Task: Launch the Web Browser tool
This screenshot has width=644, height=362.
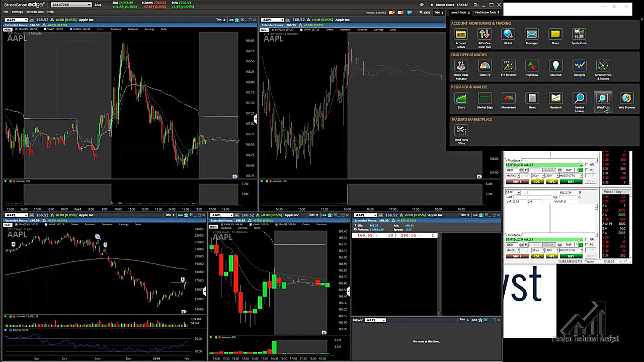Action: [626, 101]
